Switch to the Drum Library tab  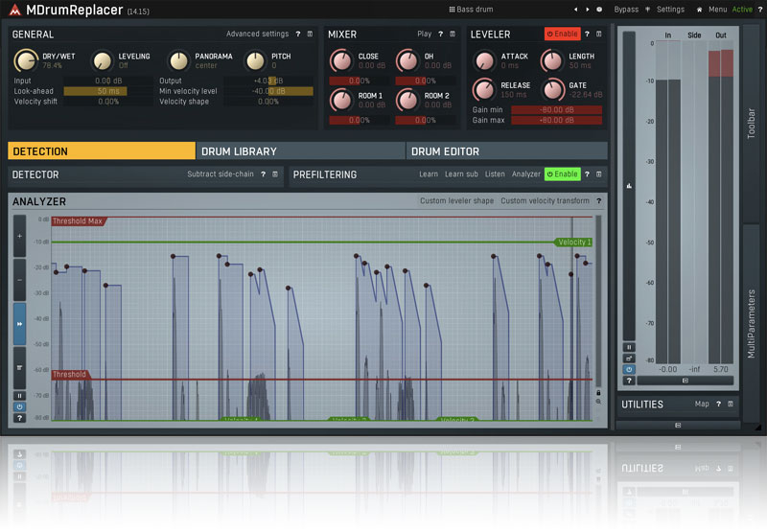(301, 150)
